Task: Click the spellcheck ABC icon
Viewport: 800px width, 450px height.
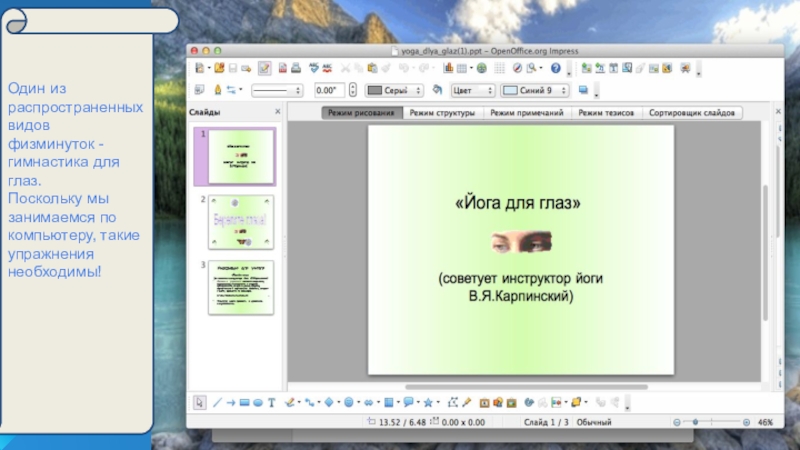Action: pyautogui.click(x=314, y=68)
